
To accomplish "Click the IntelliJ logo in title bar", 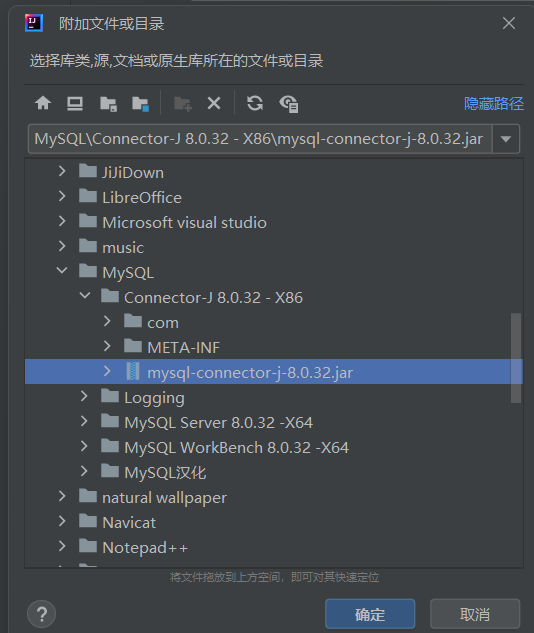I will (x=34, y=23).
